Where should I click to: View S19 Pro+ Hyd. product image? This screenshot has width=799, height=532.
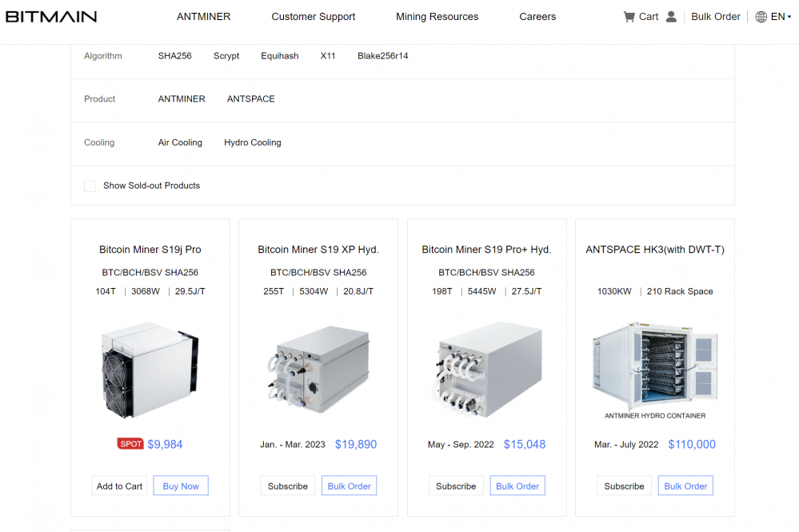[x=486, y=370]
